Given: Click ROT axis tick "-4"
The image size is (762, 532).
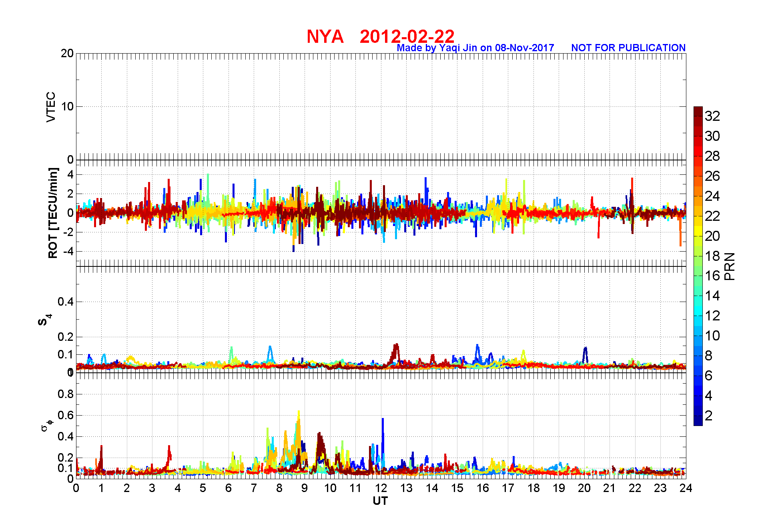Looking at the screenshot, I should [68, 251].
